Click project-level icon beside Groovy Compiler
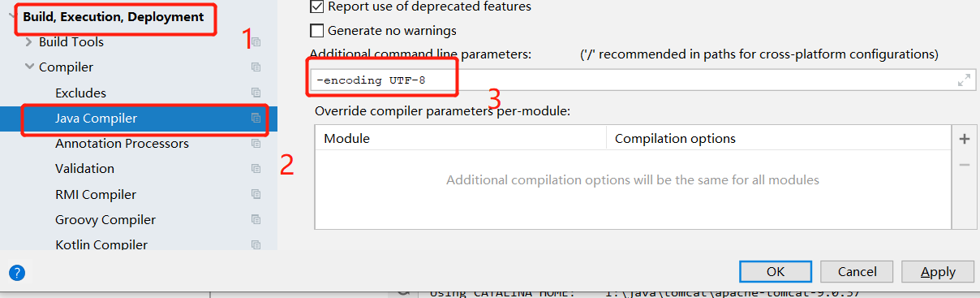Viewport: 980px width, 298px height. pyautogui.click(x=256, y=220)
